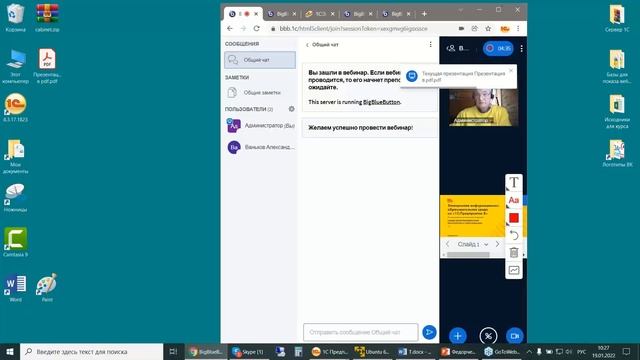Open the users management gear icon
The height and width of the screenshot is (360, 640).
291,109
